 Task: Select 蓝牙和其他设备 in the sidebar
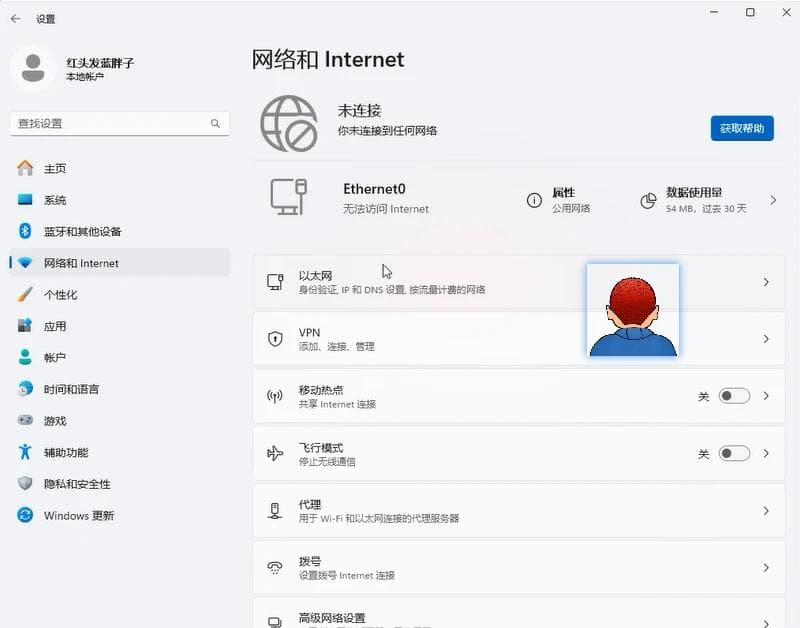(120, 232)
